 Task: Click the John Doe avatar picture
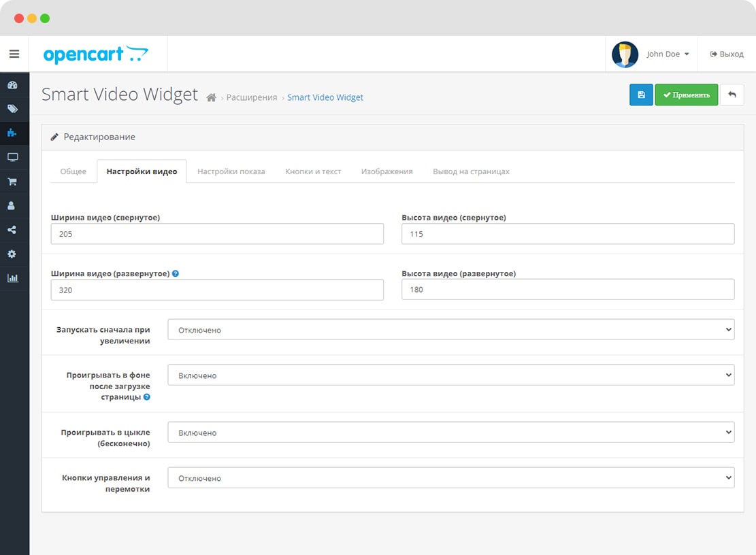pos(625,54)
